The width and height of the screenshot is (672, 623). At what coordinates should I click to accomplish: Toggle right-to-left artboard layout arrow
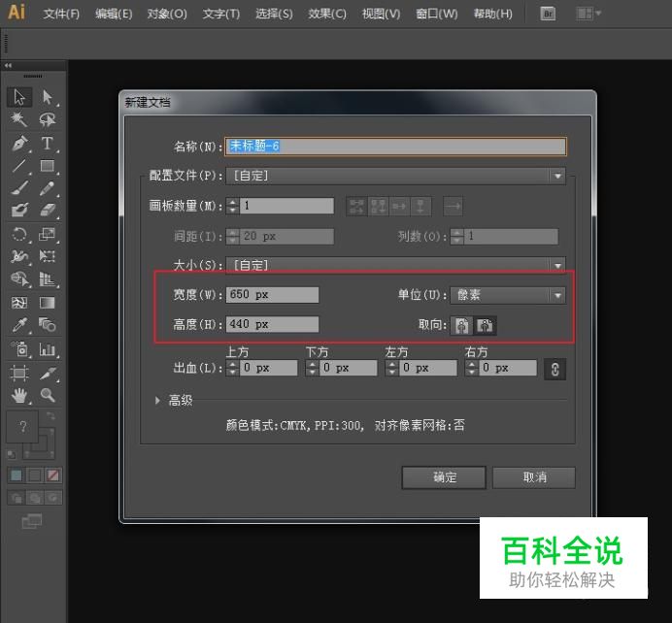click(453, 207)
